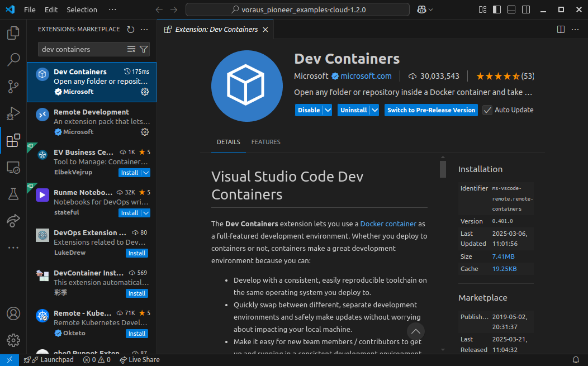Open Extensions view more actions menu

[144, 29]
